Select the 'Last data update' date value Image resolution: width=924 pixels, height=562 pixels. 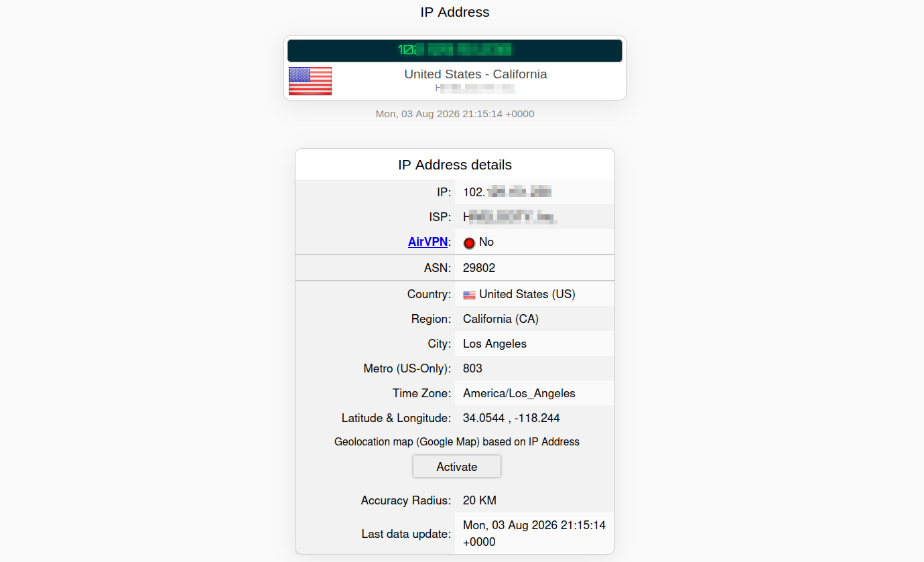pyautogui.click(x=534, y=534)
